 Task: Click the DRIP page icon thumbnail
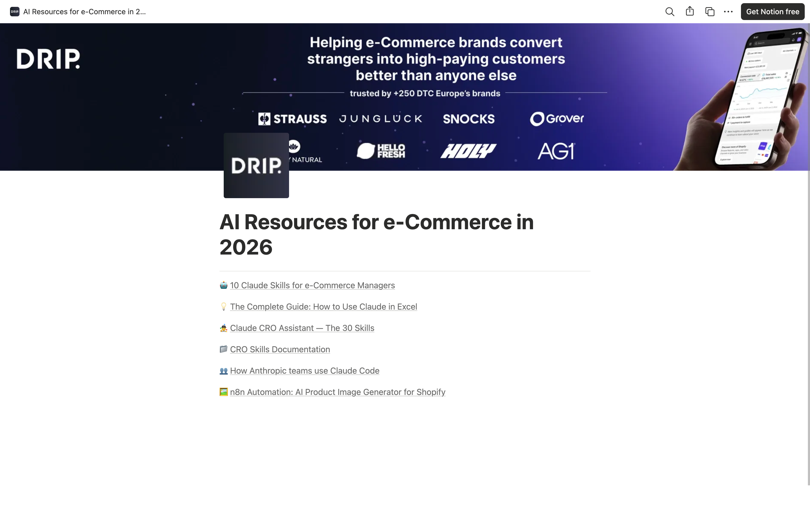256,165
